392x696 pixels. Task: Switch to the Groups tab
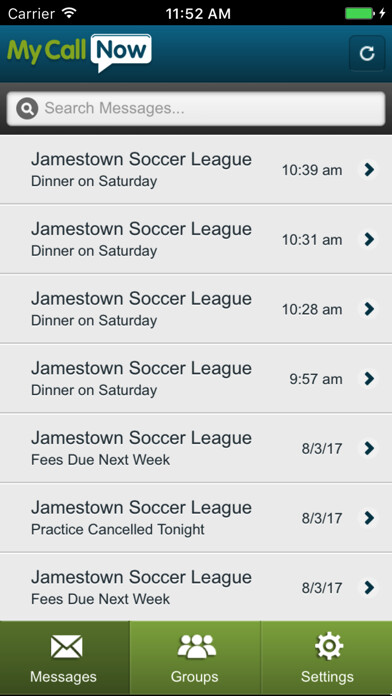[195, 658]
